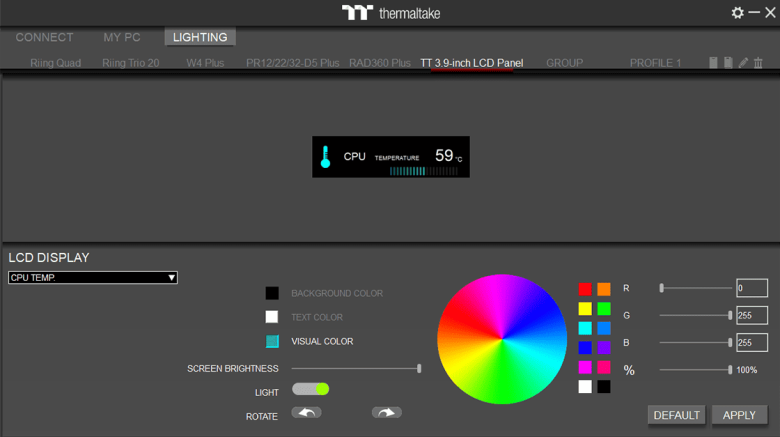Switch to the CONNECT tab
The image size is (780, 437).
(x=44, y=37)
